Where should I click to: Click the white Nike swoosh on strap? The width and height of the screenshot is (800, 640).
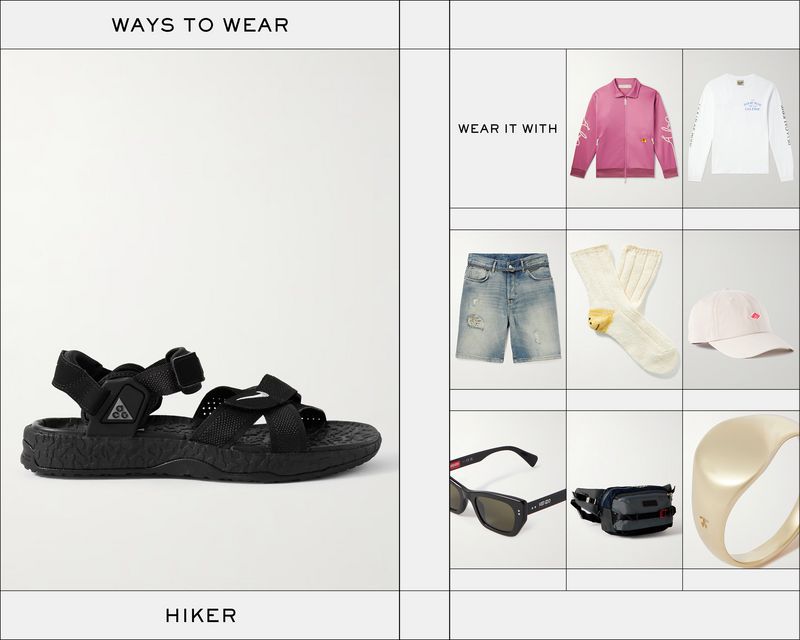click(254, 396)
